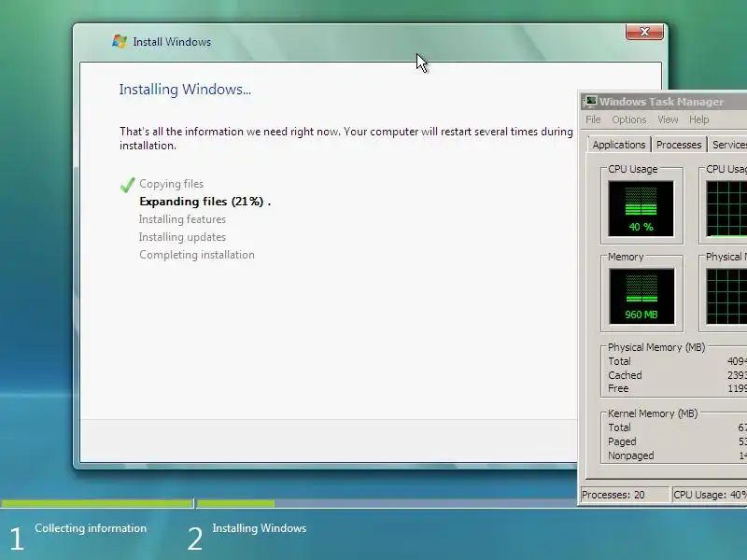
Task: Open the Help menu in Task Manager
Action: [x=698, y=119]
